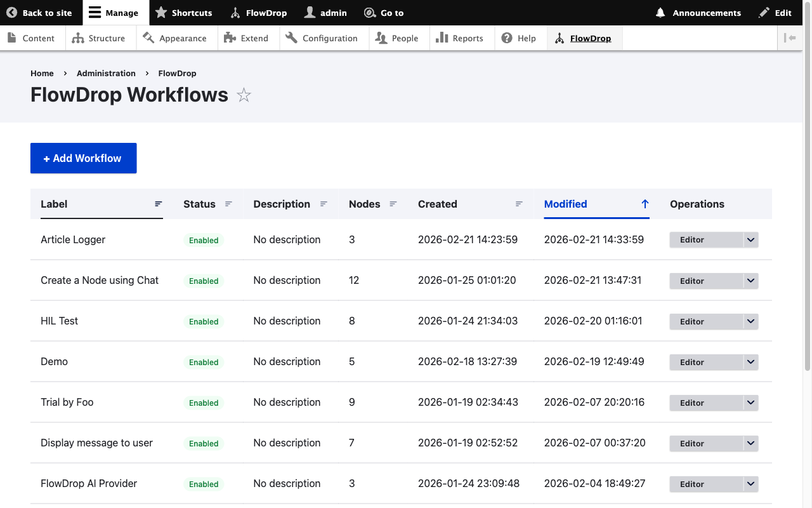Screen dimensions: 812x508
Task: Star the FlowDrop Workflows page as favorite
Action: 244,94
